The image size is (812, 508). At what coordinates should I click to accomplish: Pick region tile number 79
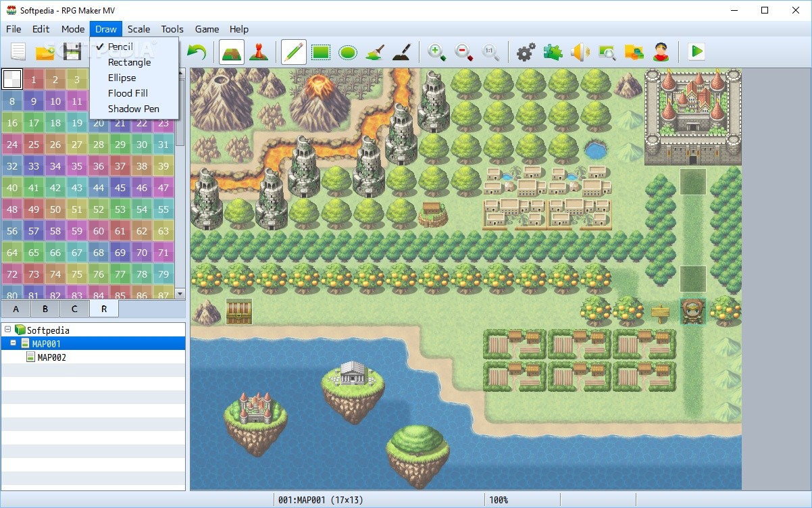(x=163, y=274)
